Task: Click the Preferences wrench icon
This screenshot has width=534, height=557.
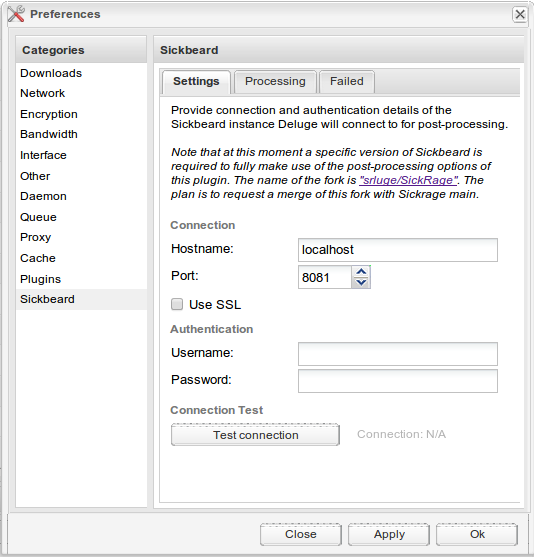Action: pos(16,14)
